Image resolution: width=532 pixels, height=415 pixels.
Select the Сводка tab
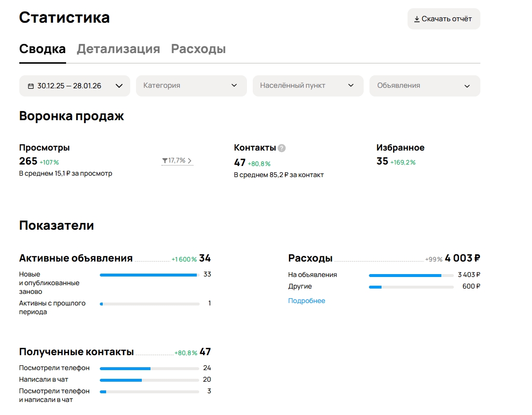pyautogui.click(x=42, y=49)
